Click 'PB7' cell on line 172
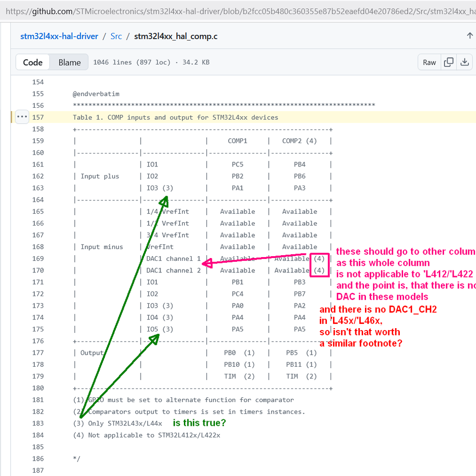476x476 pixels. click(x=300, y=294)
